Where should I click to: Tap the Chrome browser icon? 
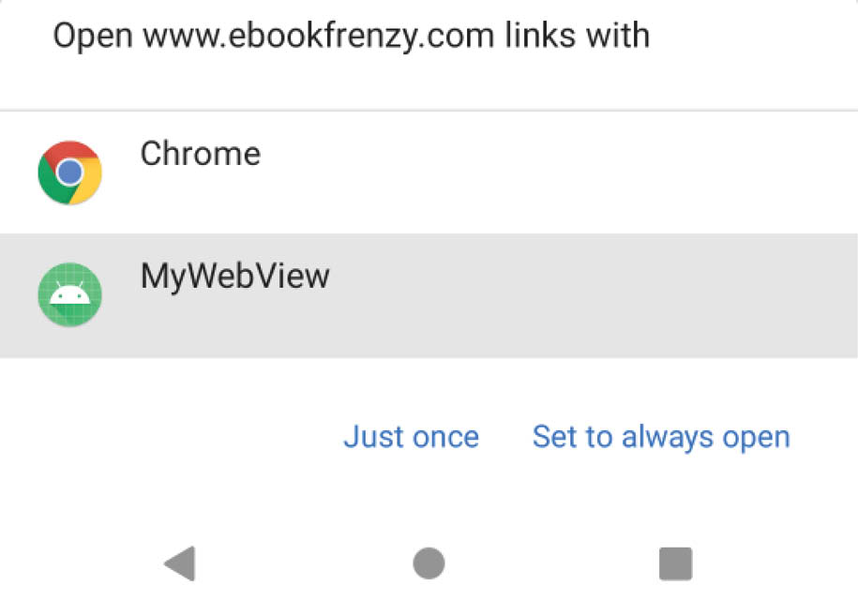[70, 173]
